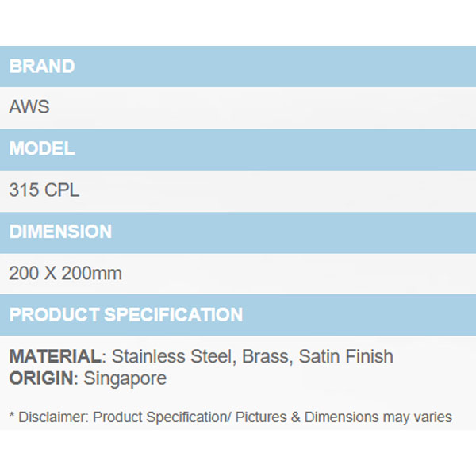Screen dimensions: 476x476
Task: Click the Satin Finish text
Action: click(x=346, y=357)
